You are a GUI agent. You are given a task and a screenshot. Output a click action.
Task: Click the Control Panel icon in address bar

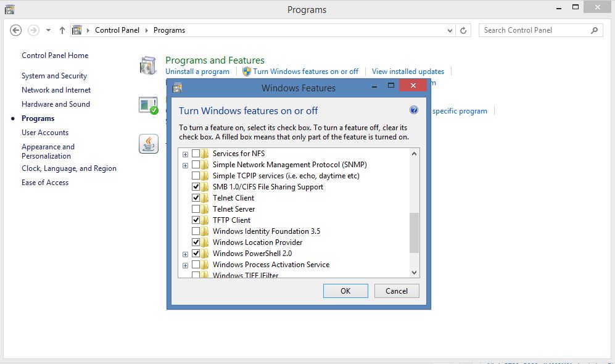76,30
